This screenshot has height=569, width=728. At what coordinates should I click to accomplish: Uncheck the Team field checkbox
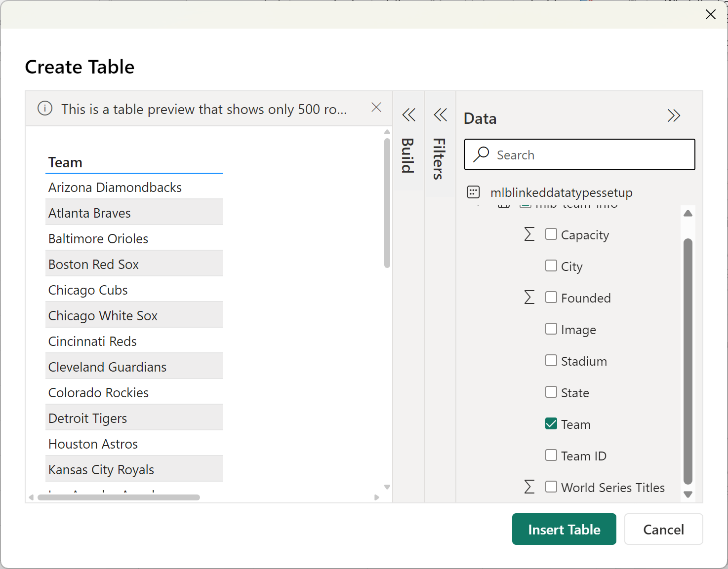[x=551, y=423]
